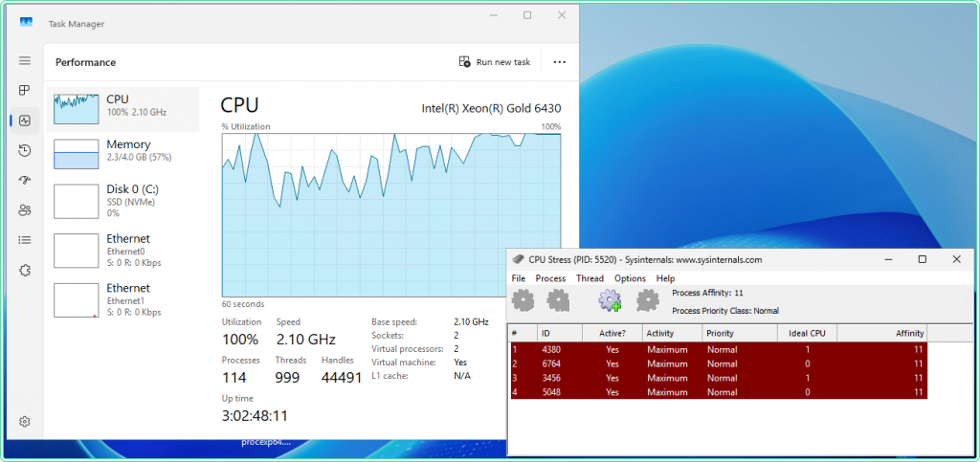Image resolution: width=980 pixels, height=462 pixels.
Task: Select Performance page icon in sidebar
Action: pyautogui.click(x=24, y=121)
